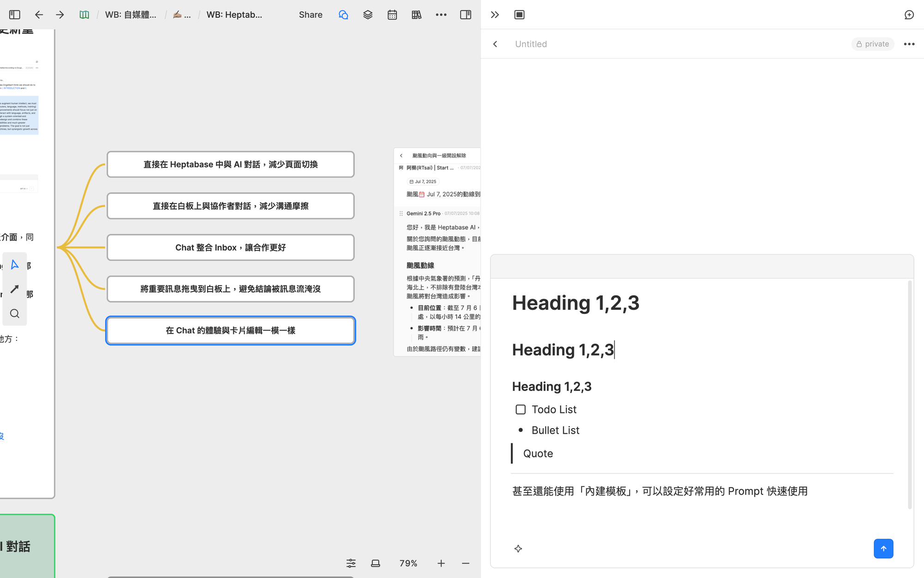Open the calendar journal icon
The width and height of the screenshot is (924, 578).
pyautogui.click(x=392, y=15)
